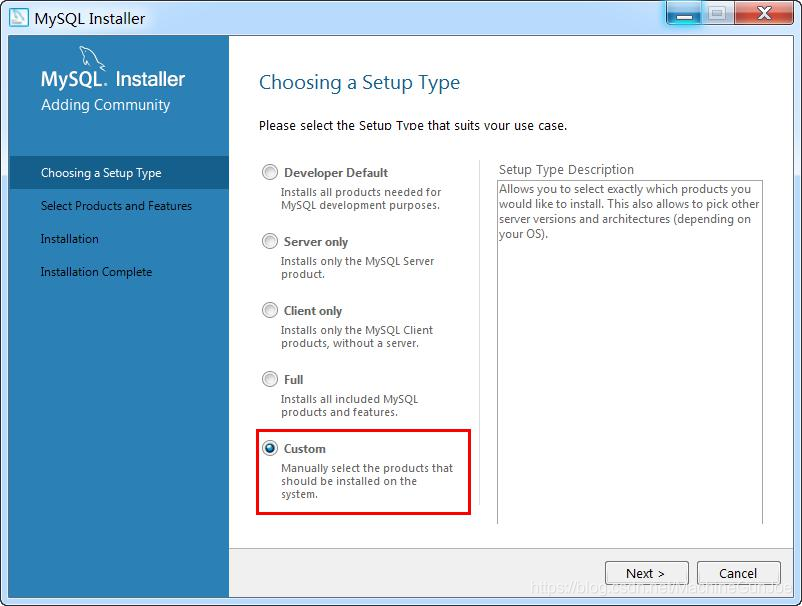Screen dimensions: 802x606
Task: Click 'Manually select the products that' text
Action: tap(367, 468)
